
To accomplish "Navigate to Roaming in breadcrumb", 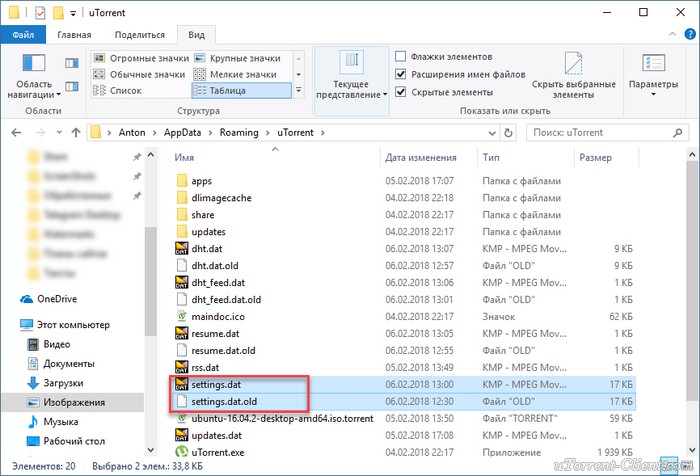I will pos(239,133).
